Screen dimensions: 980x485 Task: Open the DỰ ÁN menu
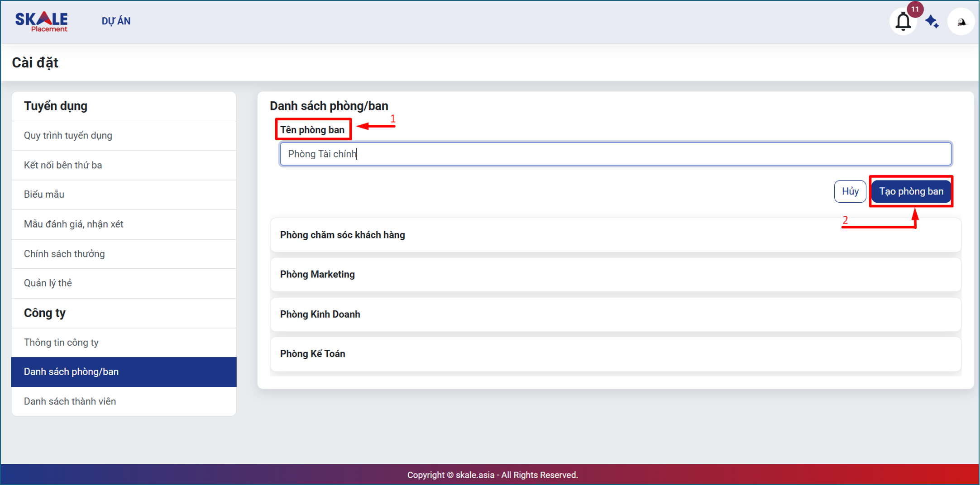coord(116,21)
